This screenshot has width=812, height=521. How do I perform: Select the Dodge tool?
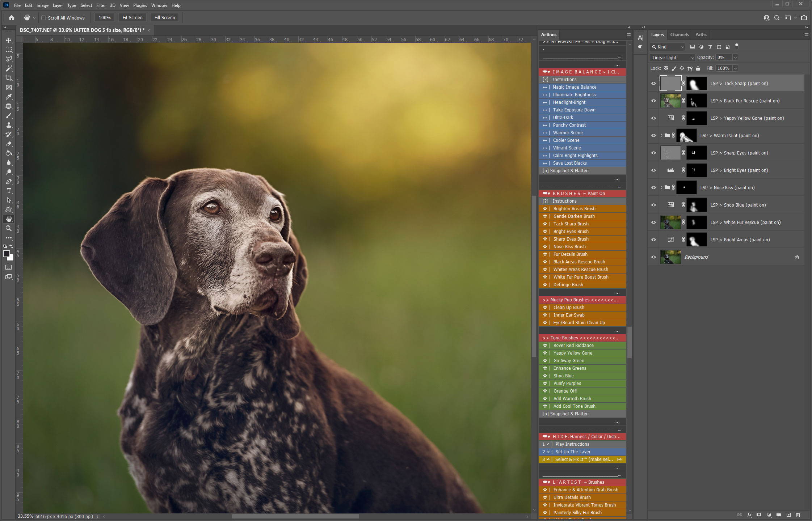point(9,172)
